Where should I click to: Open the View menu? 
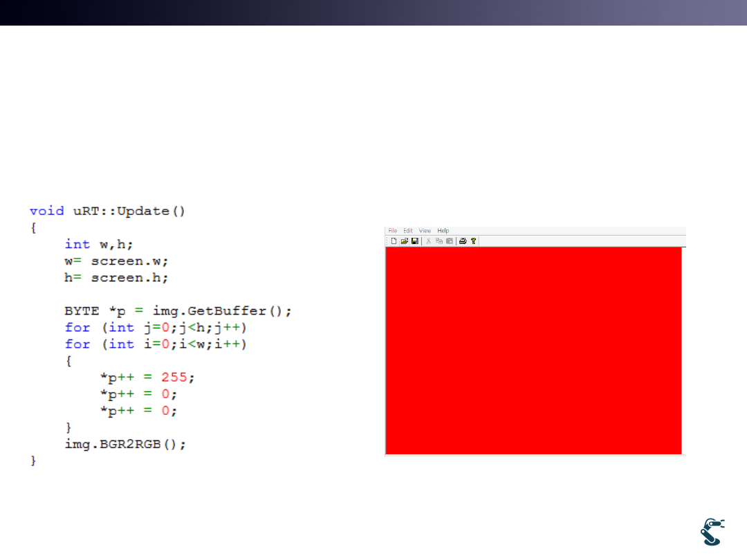[x=425, y=230]
